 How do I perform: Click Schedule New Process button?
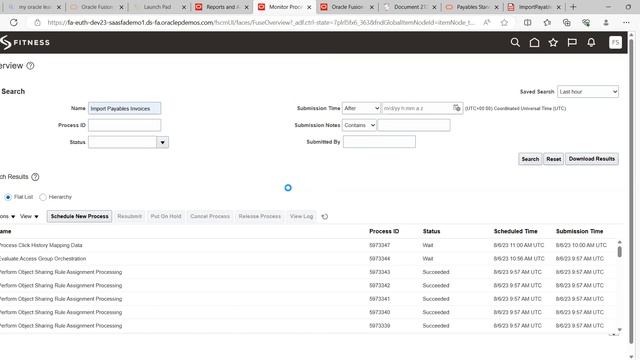coord(80,216)
